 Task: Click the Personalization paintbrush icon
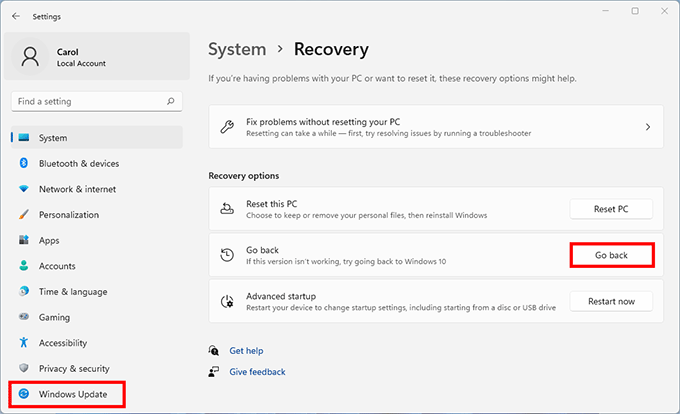24,214
